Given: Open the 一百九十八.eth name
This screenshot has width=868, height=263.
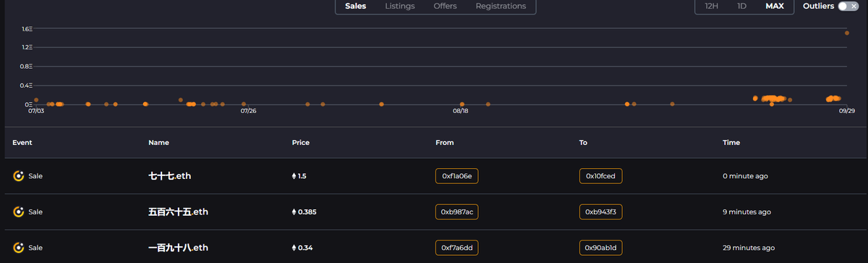Looking at the screenshot, I should coord(178,248).
